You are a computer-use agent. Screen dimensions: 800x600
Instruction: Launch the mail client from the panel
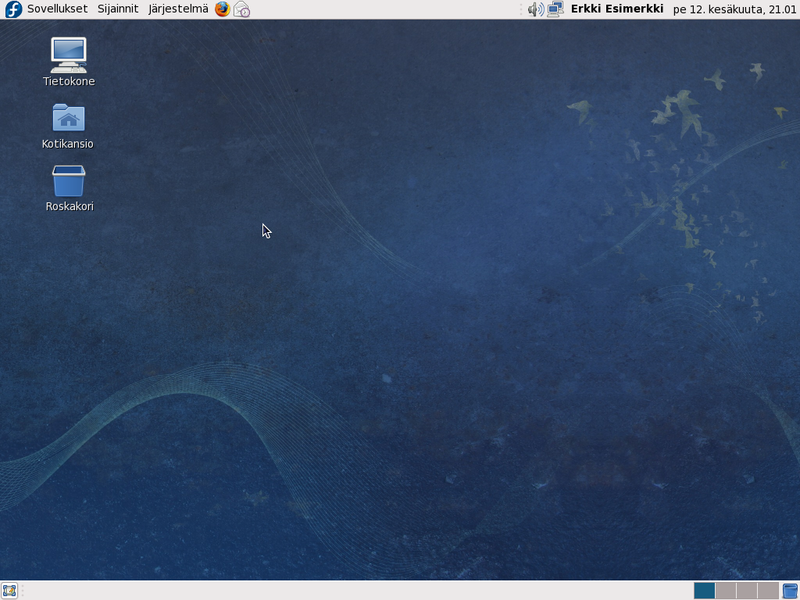tap(242, 9)
